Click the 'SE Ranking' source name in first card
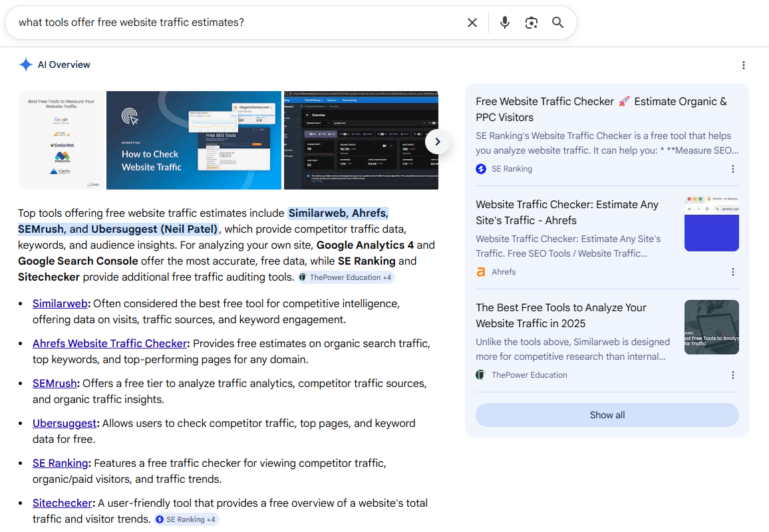Viewport: 769px width, 532px height. [x=512, y=169]
